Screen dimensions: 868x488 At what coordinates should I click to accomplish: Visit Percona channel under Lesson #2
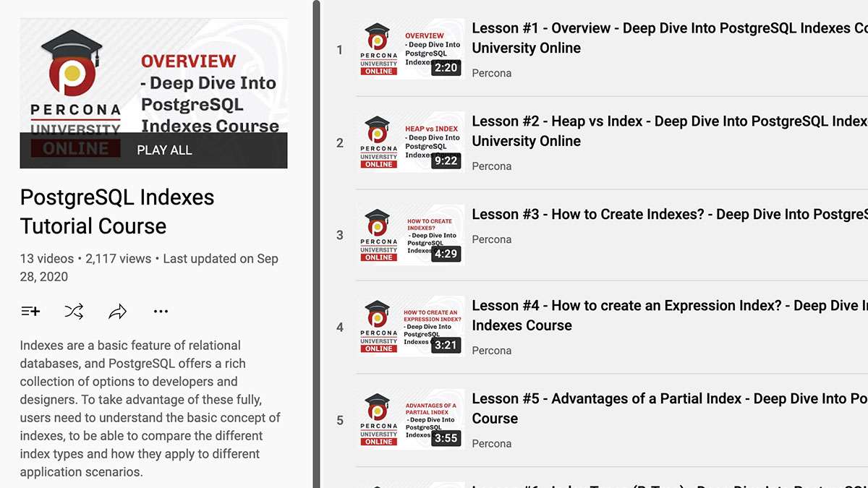(491, 166)
